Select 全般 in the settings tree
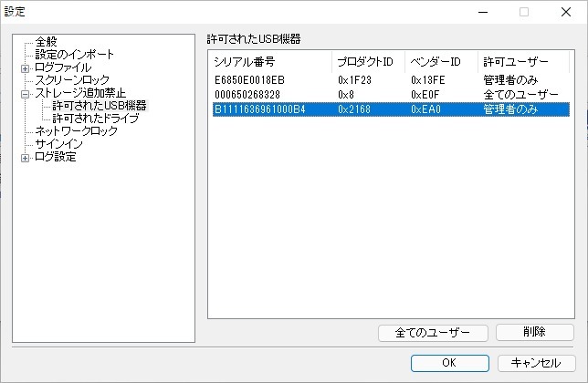The width and height of the screenshot is (588, 383). (47, 42)
